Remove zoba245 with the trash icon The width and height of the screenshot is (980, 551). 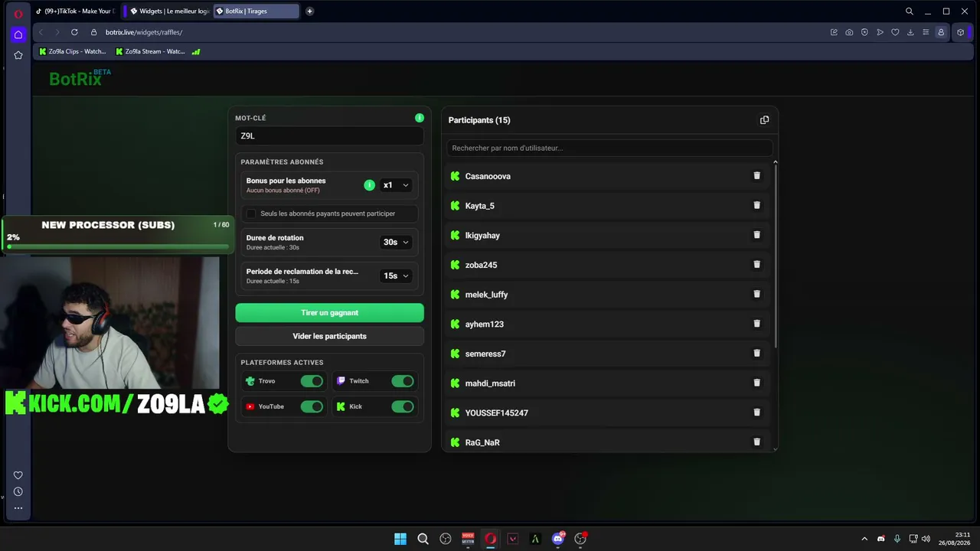(756, 265)
